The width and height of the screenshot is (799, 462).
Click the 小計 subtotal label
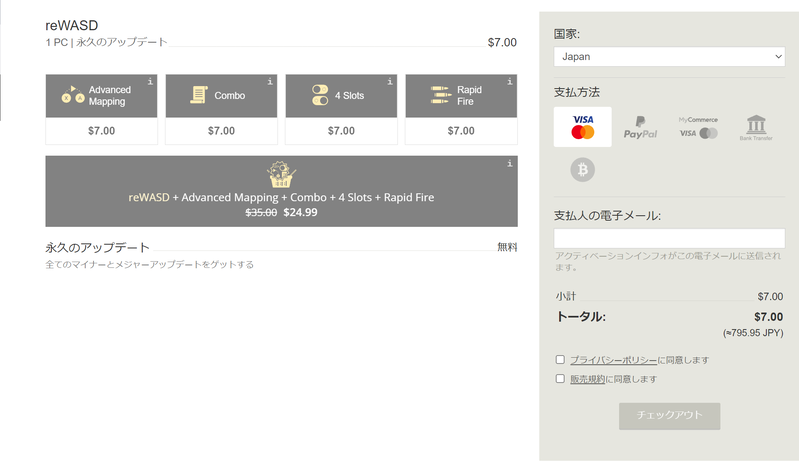[566, 296]
